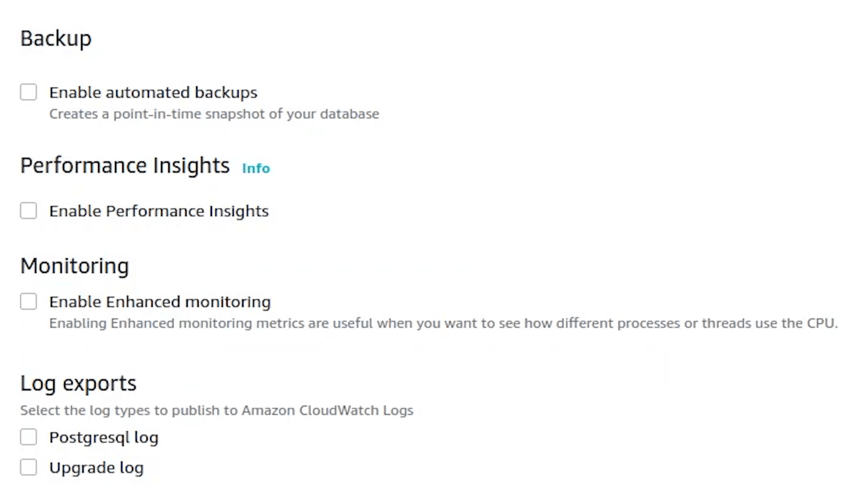
Task: Click the 'Upgrade log' label text
Action: (x=96, y=467)
